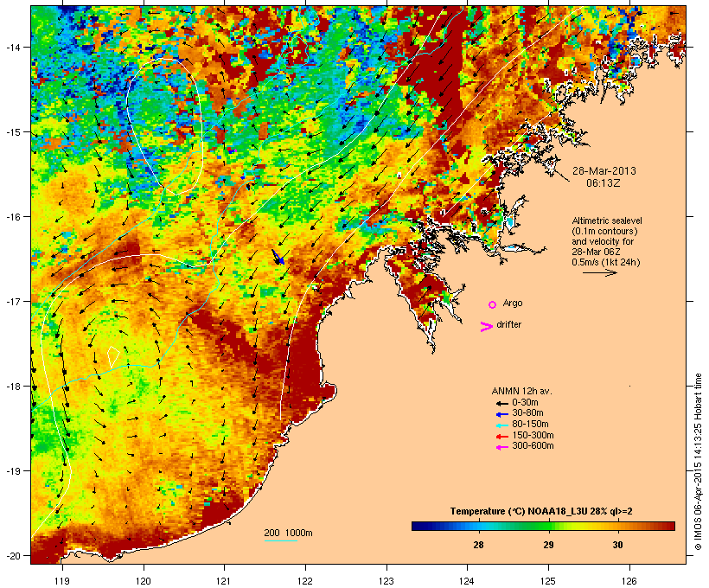The height and width of the screenshot is (588, 709).
Task: Click the longitude label 121
Action: pos(224,581)
